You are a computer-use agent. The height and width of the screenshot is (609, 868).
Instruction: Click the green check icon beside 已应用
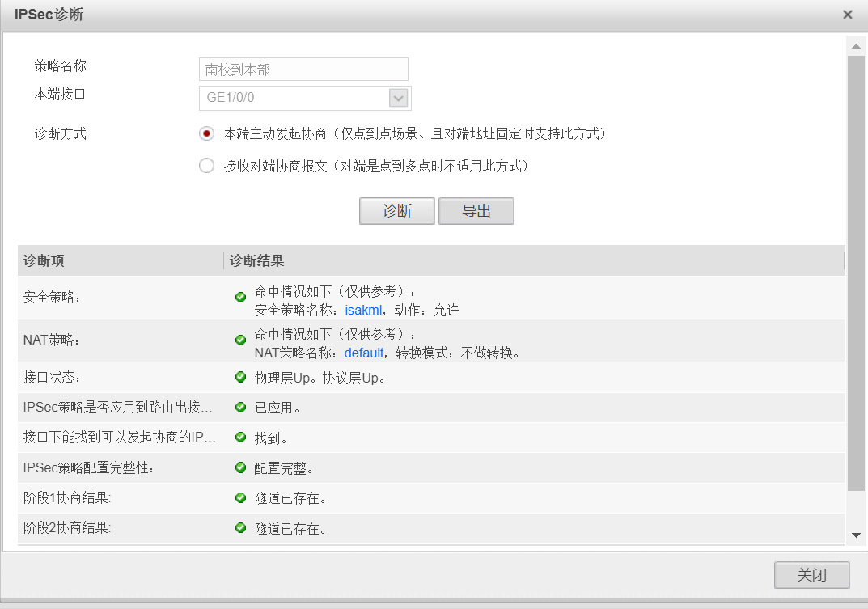pyautogui.click(x=240, y=408)
